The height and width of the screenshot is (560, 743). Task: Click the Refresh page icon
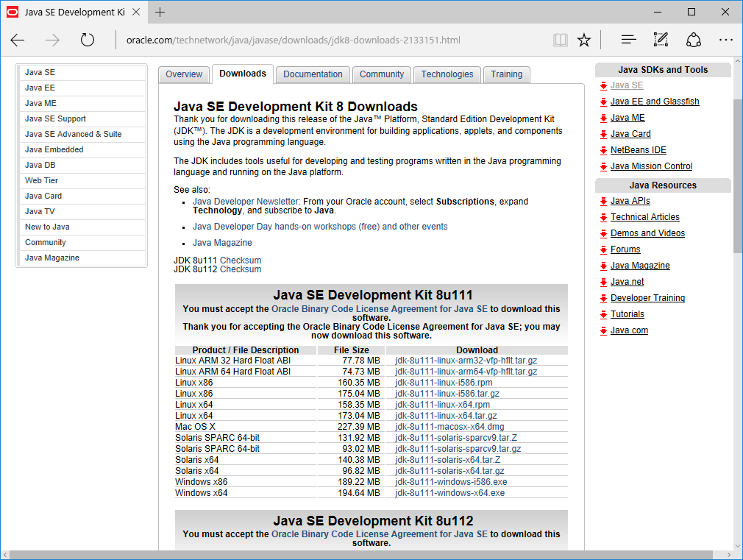coord(88,40)
